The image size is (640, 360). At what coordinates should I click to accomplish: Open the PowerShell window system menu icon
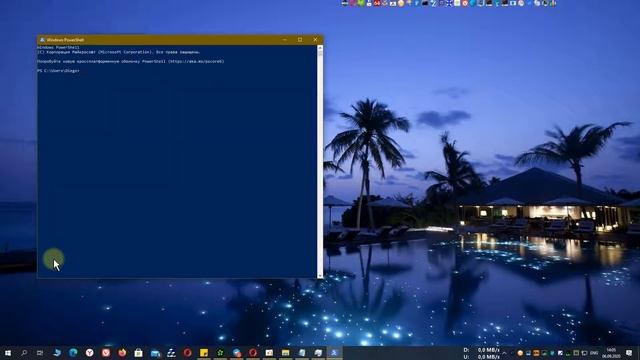point(42,40)
